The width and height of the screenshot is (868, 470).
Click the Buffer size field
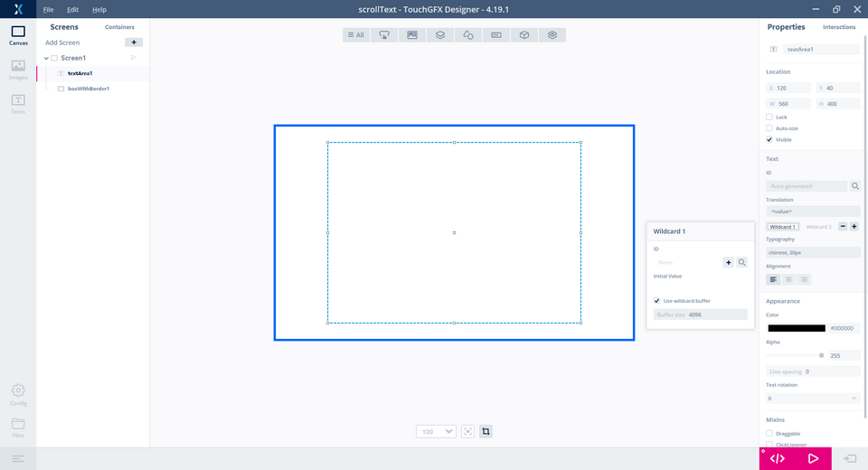[700, 315]
